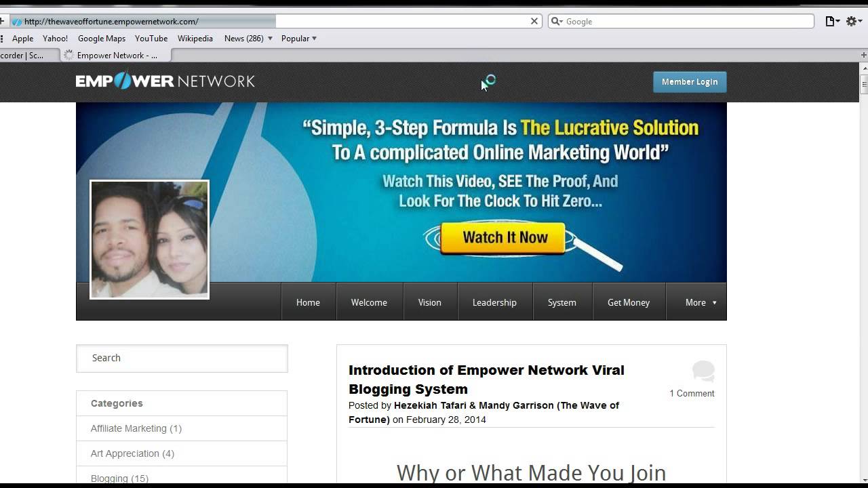Open the YouTube bookmark
This screenshot has width=868, height=488.
tap(151, 39)
